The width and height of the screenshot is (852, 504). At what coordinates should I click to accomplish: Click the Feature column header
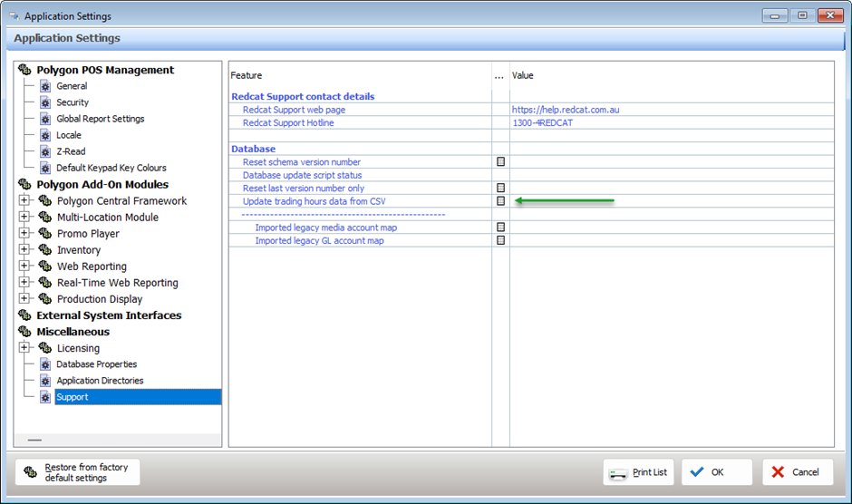coord(247,75)
